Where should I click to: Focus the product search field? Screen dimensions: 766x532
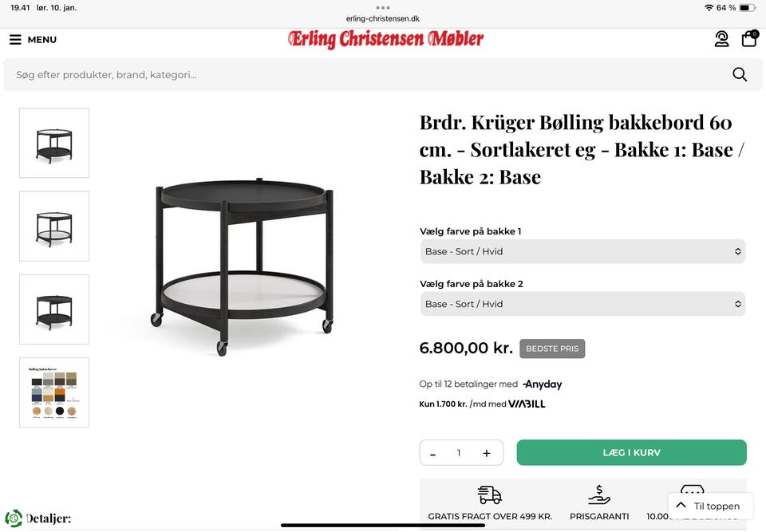[359, 75]
